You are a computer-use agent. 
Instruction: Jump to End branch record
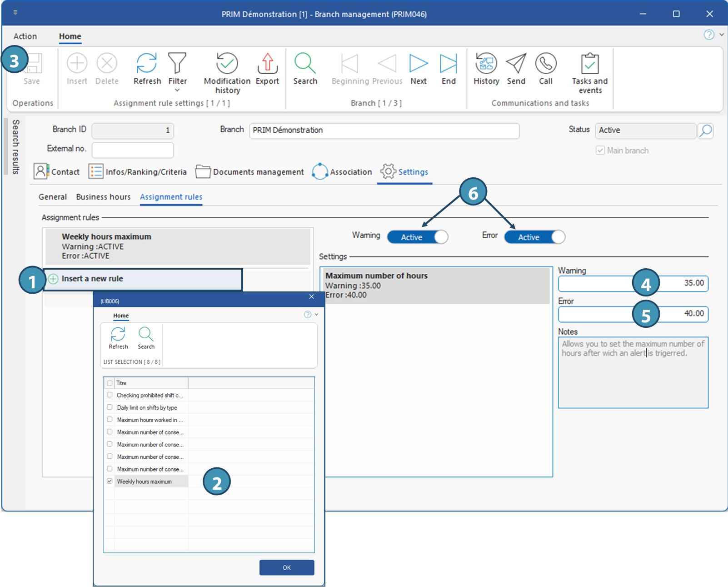[448, 64]
